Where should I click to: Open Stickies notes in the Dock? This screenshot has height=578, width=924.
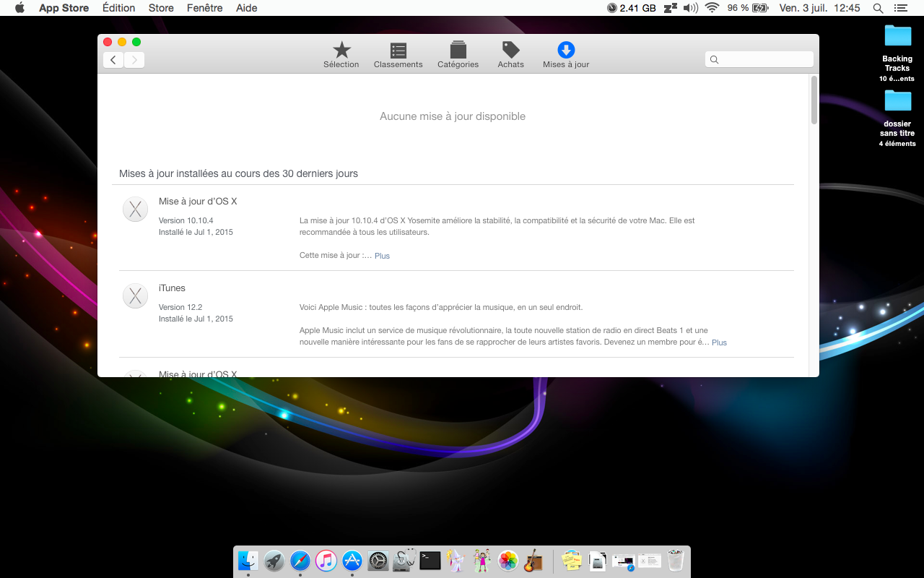(572, 561)
